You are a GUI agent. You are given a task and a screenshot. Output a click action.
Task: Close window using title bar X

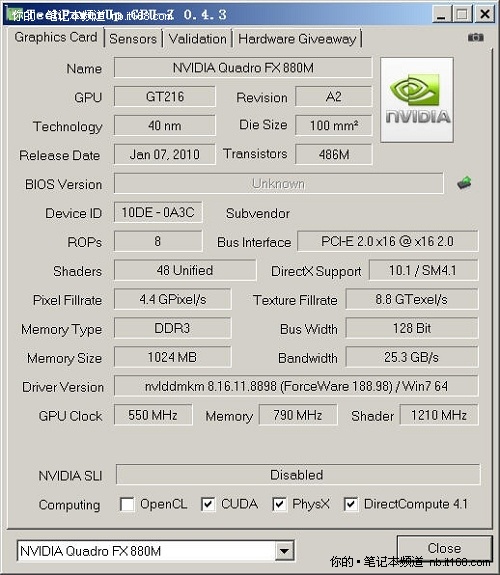485,15
